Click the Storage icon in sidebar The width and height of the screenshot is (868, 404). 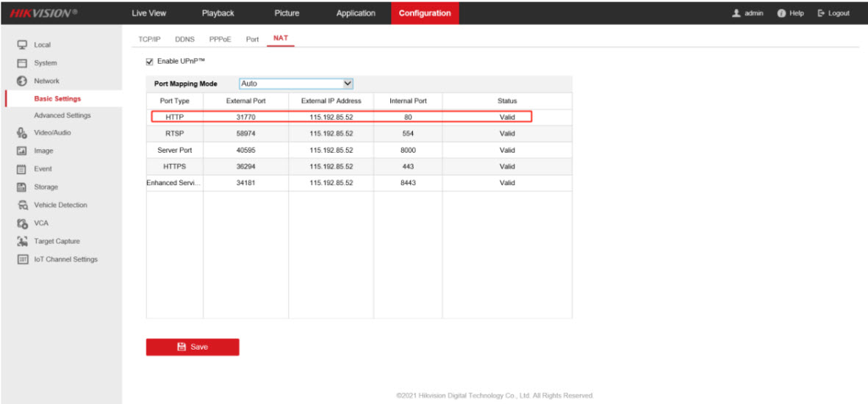point(22,187)
